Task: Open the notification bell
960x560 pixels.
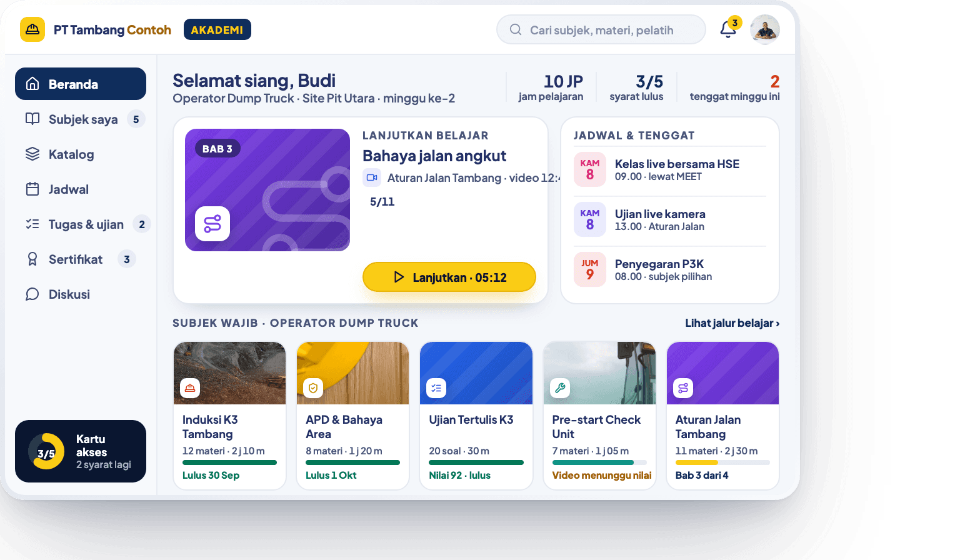Action: (x=728, y=29)
